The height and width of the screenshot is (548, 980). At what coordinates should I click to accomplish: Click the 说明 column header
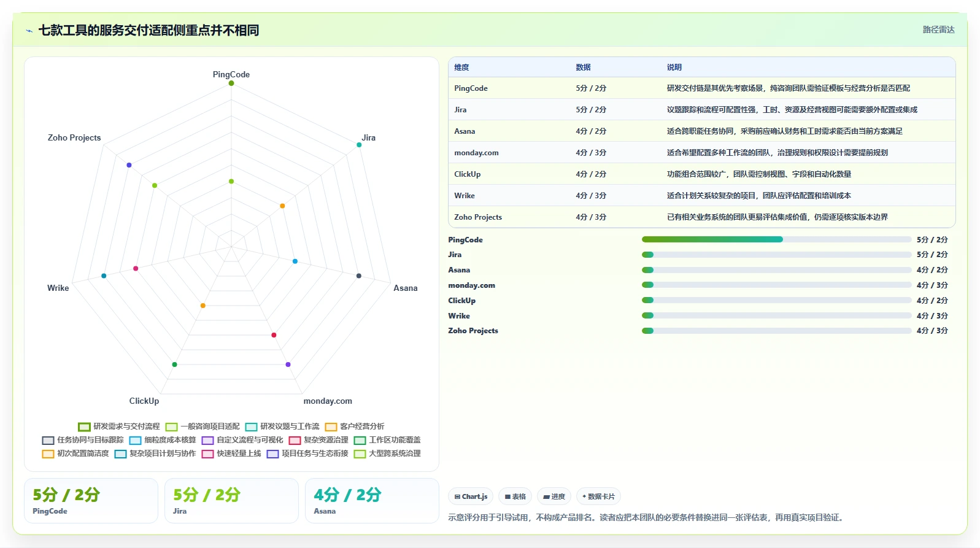click(x=674, y=68)
